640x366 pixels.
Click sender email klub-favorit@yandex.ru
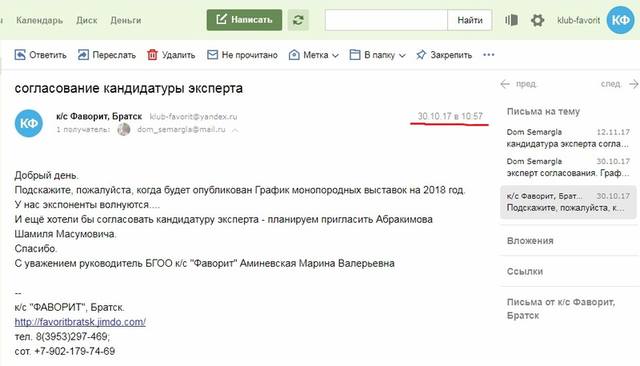[193, 117]
